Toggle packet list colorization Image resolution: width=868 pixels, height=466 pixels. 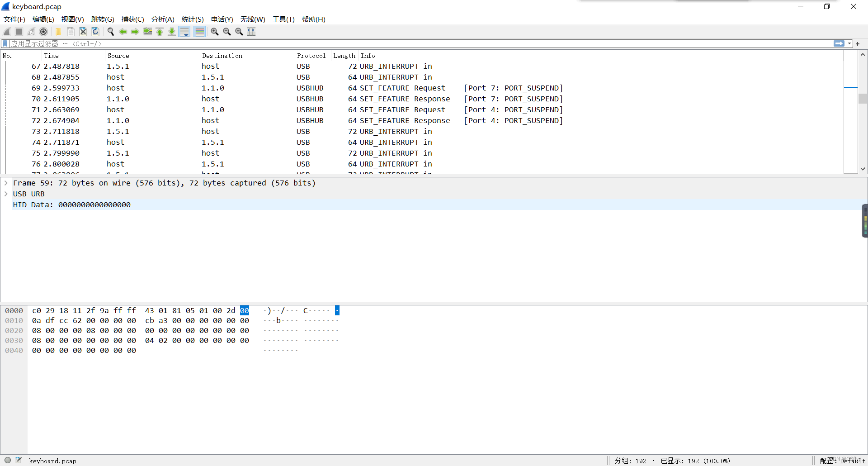click(199, 32)
